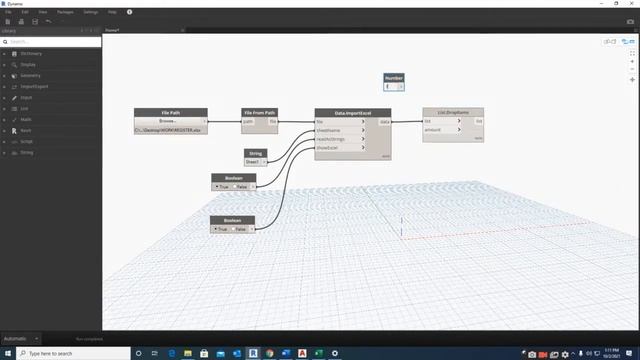Save the graph using the Save toolbar icon

coord(35,22)
